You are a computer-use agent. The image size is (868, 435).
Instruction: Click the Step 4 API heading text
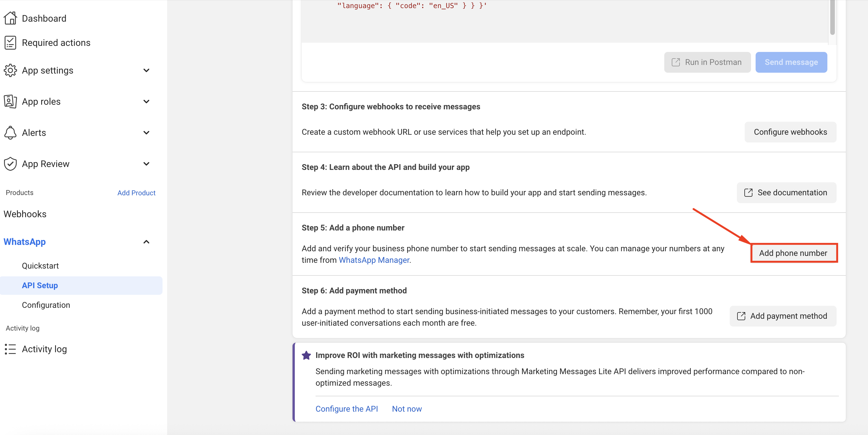tap(386, 167)
